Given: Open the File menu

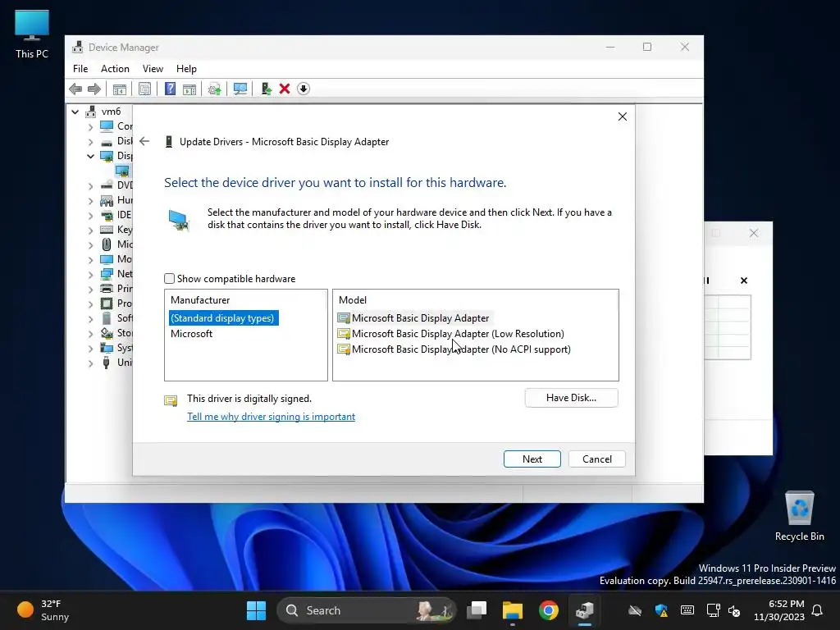Looking at the screenshot, I should pos(80,69).
